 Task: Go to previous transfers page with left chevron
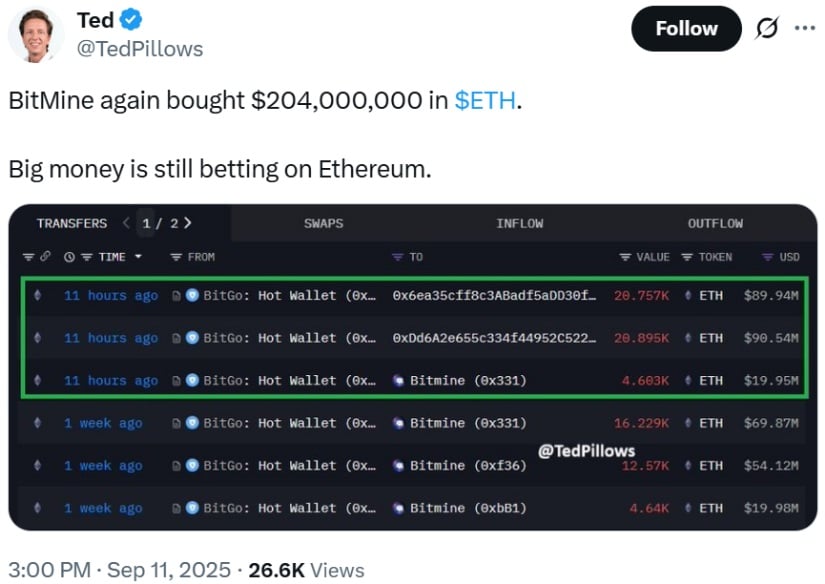coord(126,223)
